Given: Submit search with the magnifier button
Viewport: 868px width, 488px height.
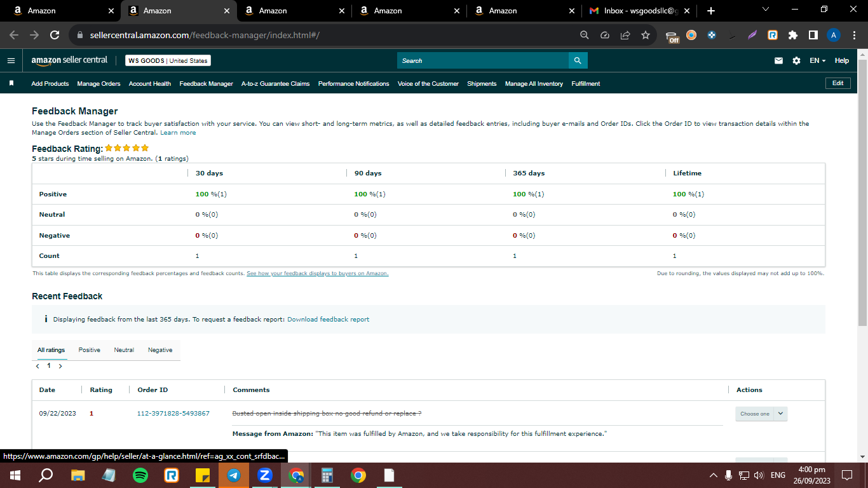Looking at the screenshot, I should (x=578, y=60).
